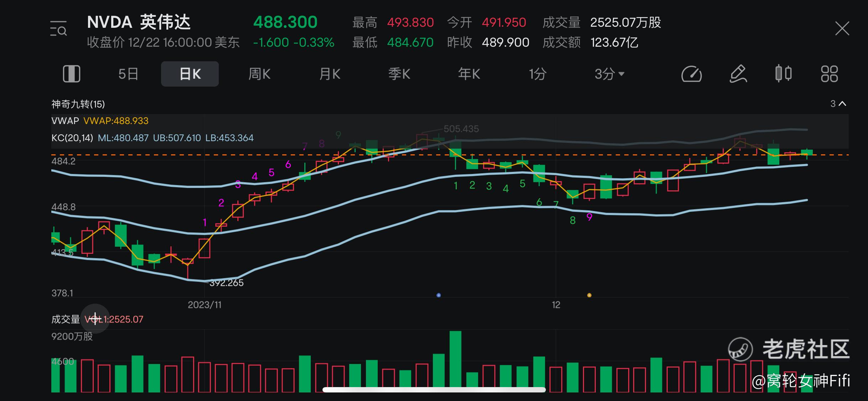This screenshot has height=401, width=868.
Task: Open the candlestick chart style icon
Action: coord(783,74)
